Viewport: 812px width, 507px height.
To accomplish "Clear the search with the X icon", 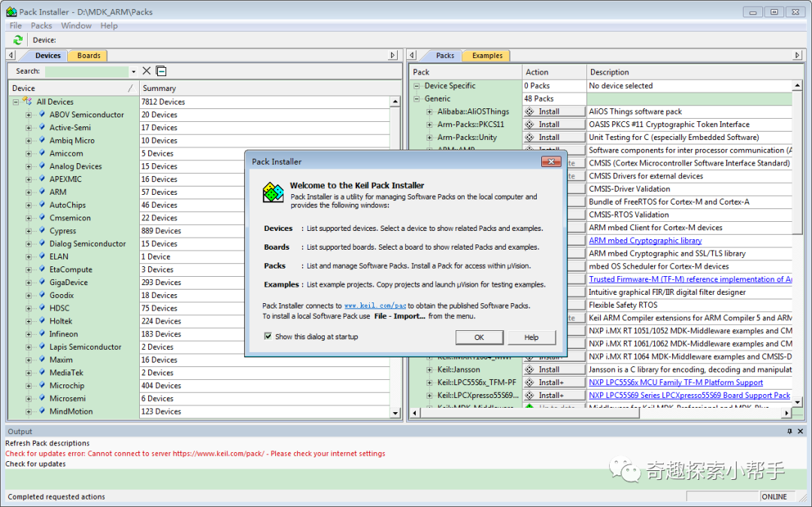I will (147, 71).
